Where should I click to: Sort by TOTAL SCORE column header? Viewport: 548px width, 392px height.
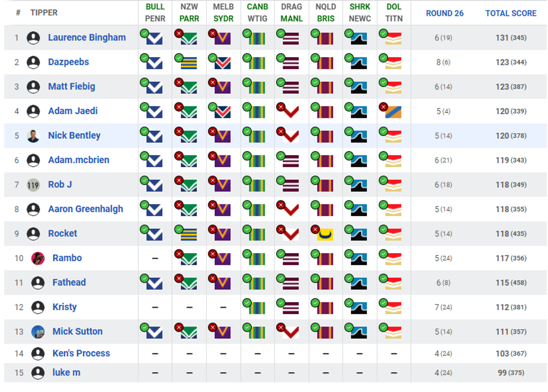(511, 13)
